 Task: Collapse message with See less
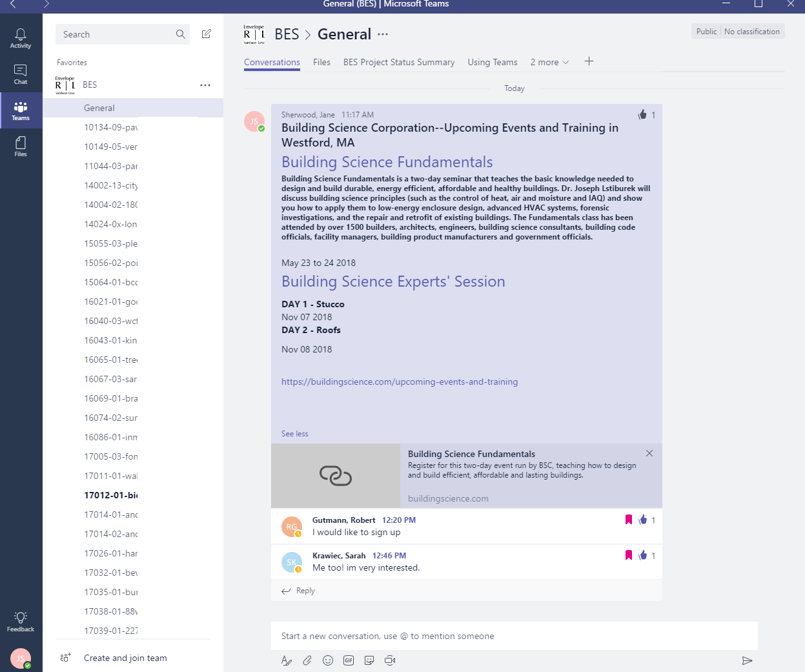coord(295,434)
